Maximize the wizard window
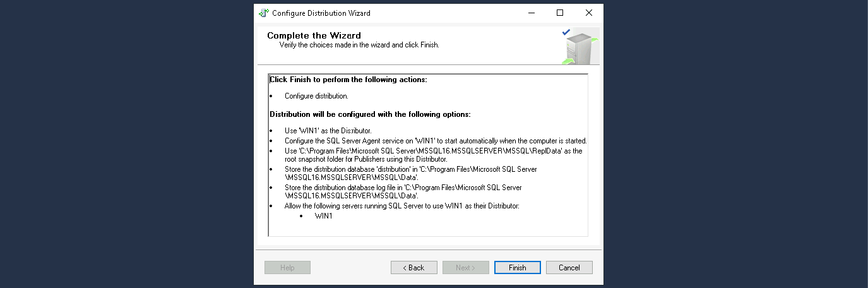Screen dimensions: 868x288 point(559,13)
